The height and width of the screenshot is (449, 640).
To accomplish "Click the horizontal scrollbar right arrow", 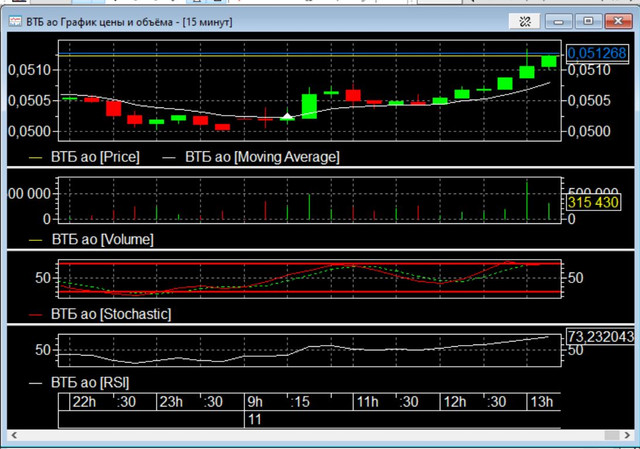I will (627, 435).
